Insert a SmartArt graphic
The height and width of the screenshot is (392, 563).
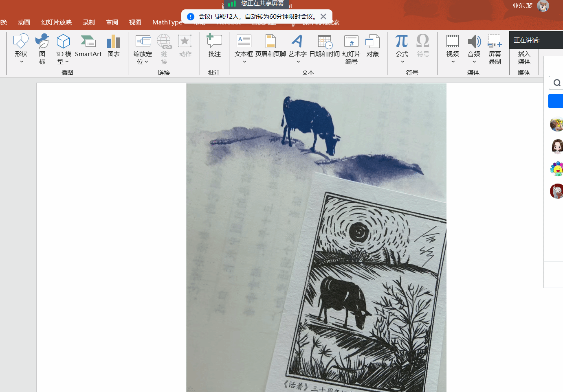(88, 46)
